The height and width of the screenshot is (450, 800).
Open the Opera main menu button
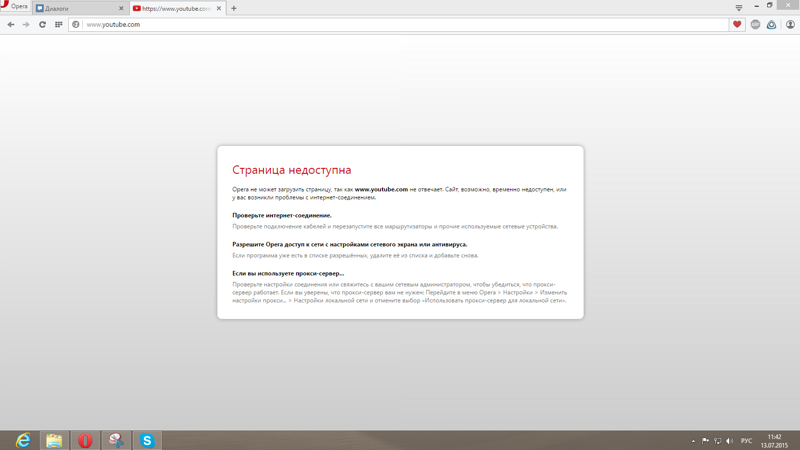pyautogui.click(x=14, y=6)
